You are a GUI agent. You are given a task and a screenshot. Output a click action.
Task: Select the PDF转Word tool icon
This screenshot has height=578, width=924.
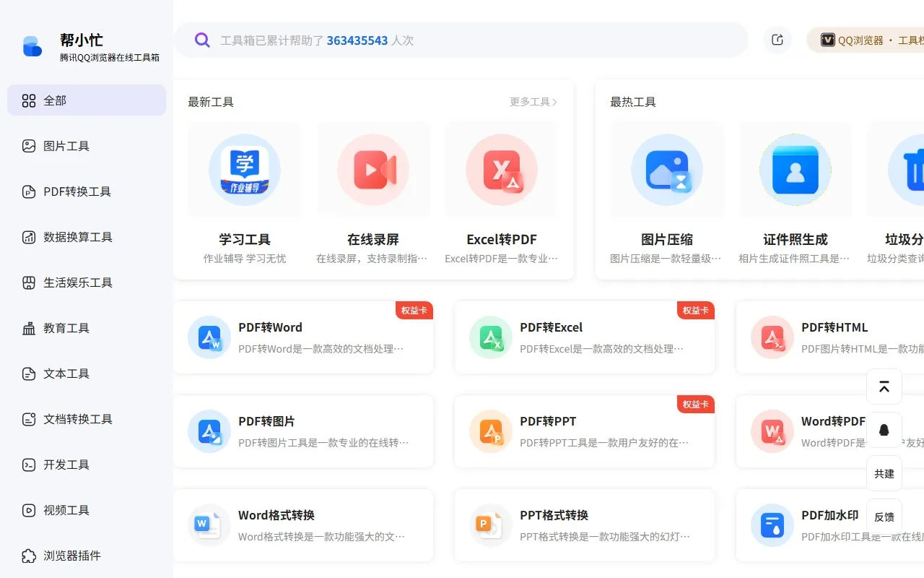tap(209, 337)
